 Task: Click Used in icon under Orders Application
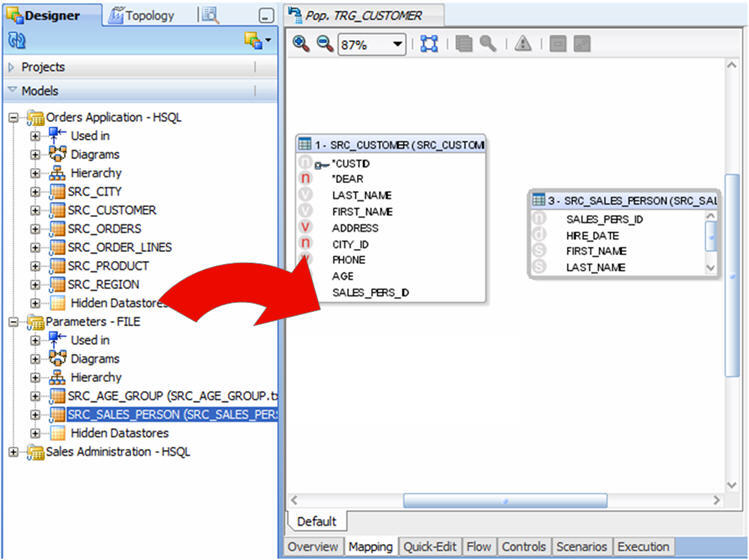pos(57,136)
